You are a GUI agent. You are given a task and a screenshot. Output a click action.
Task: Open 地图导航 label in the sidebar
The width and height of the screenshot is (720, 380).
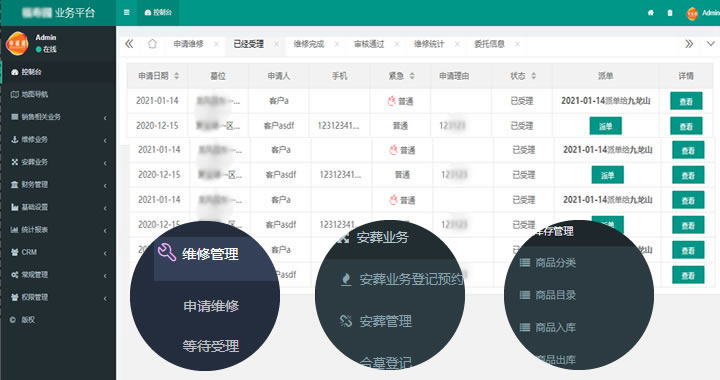coord(34,95)
